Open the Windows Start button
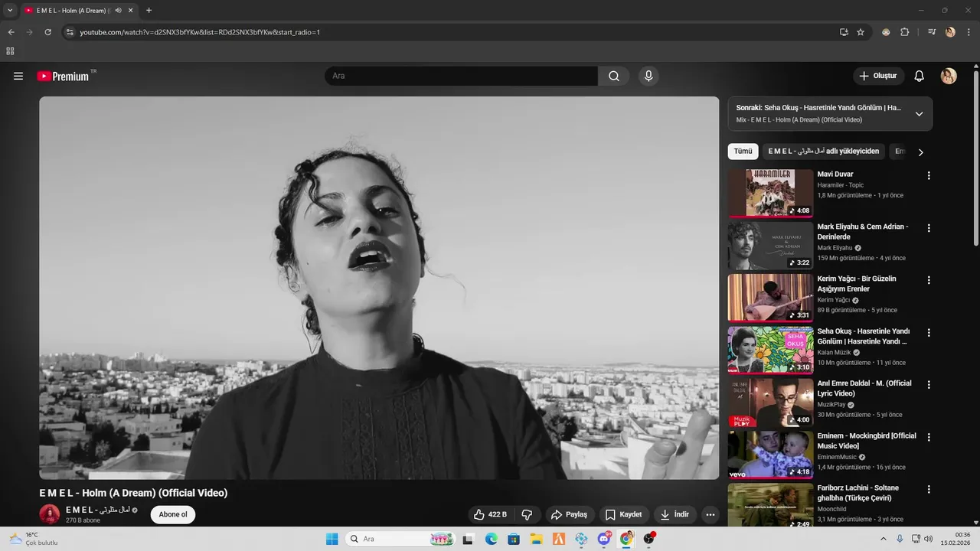This screenshot has width=980, height=551. tap(332, 539)
